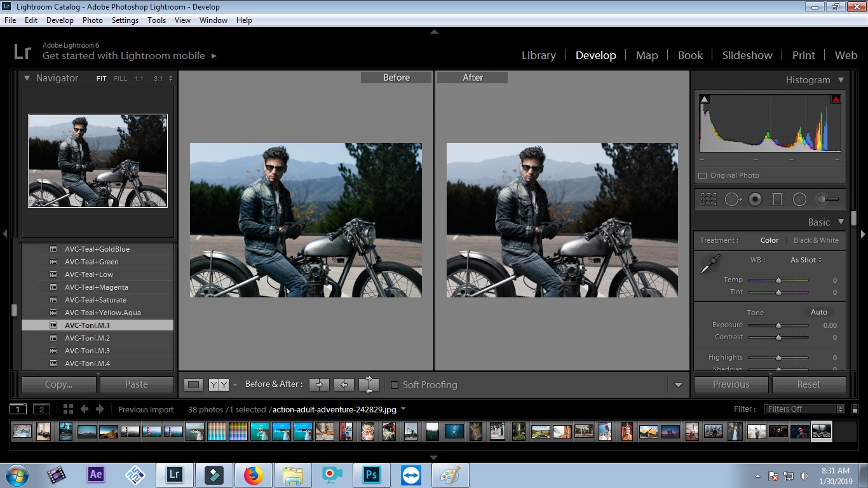Open Photoshop from the Windows taskbar

(x=371, y=475)
